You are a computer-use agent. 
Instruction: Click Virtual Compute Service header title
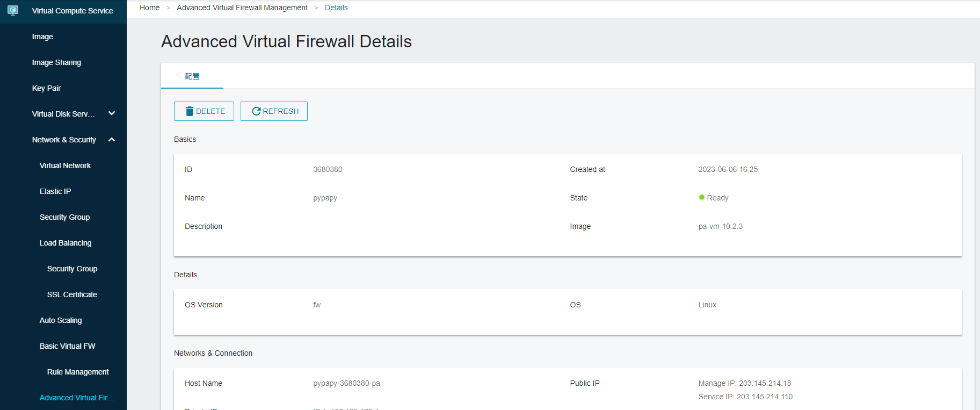click(x=72, y=11)
